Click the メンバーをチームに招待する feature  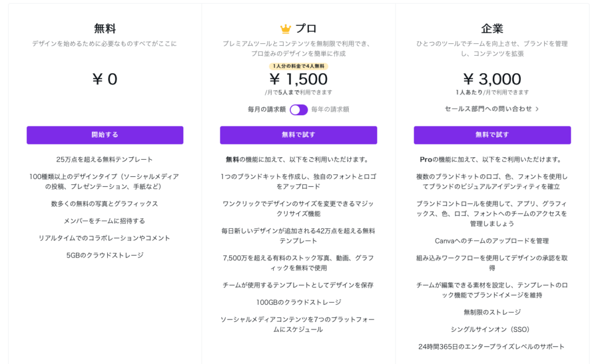coord(105,221)
